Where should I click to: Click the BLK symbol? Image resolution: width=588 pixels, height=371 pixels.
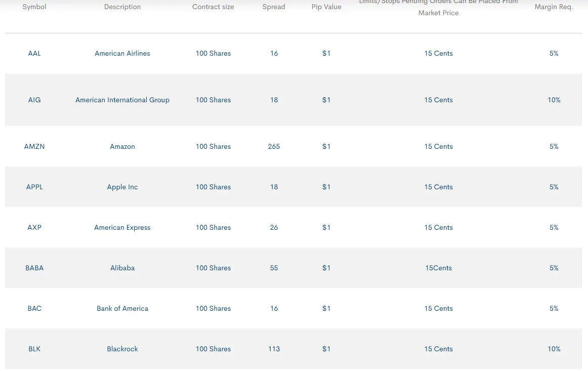click(x=34, y=349)
